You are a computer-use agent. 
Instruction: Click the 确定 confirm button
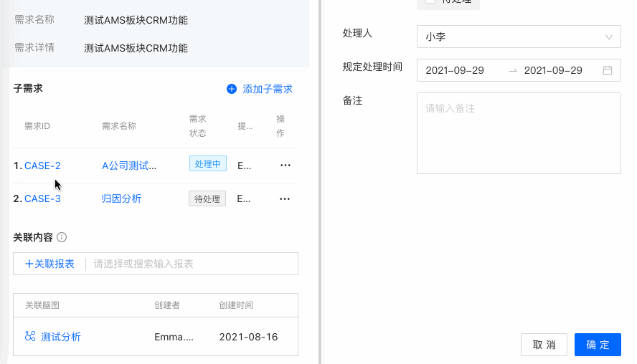(x=598, y=345)
